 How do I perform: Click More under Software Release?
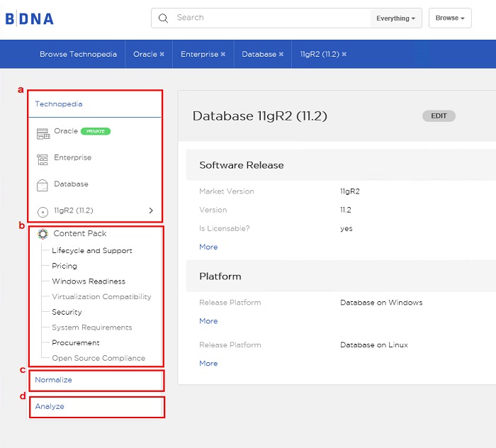click(208, 247)
